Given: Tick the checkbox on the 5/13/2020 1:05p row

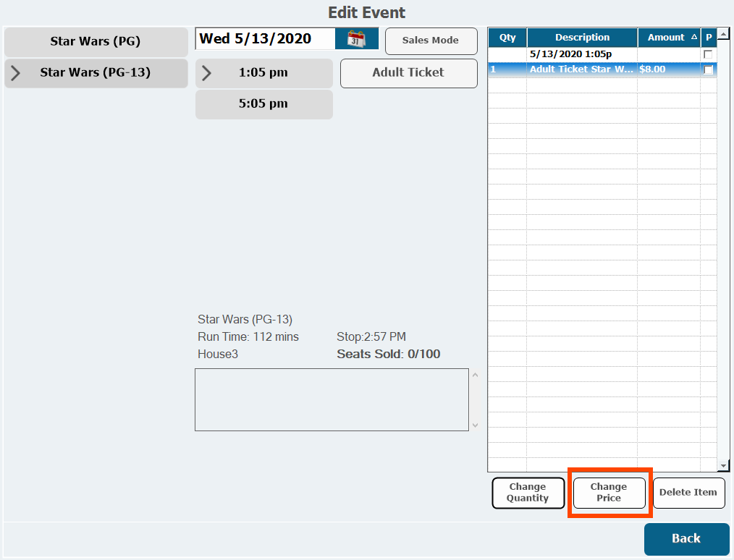Looking at the screenshot, I should pos(708,55).
